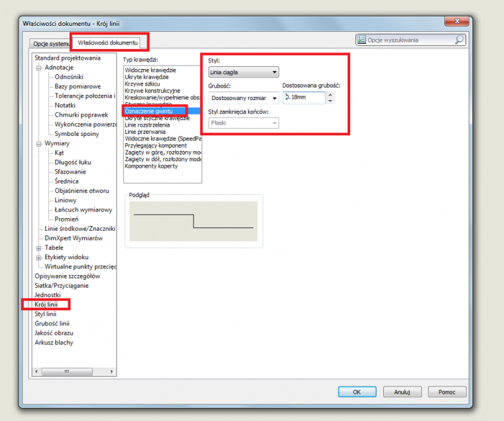Select Linie środkowe/Znaczniki tree item

click(80, 229)
